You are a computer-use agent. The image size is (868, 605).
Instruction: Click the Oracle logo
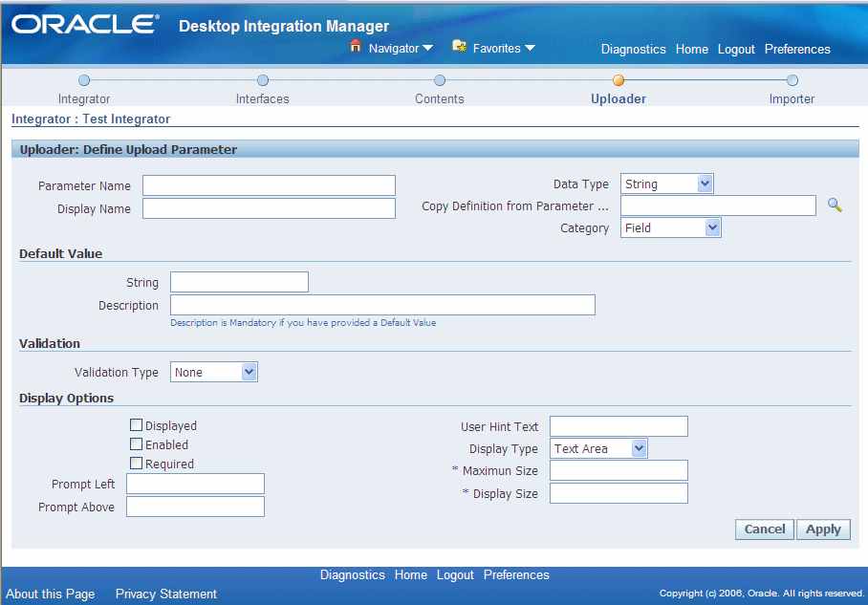[x=85, y=24]
